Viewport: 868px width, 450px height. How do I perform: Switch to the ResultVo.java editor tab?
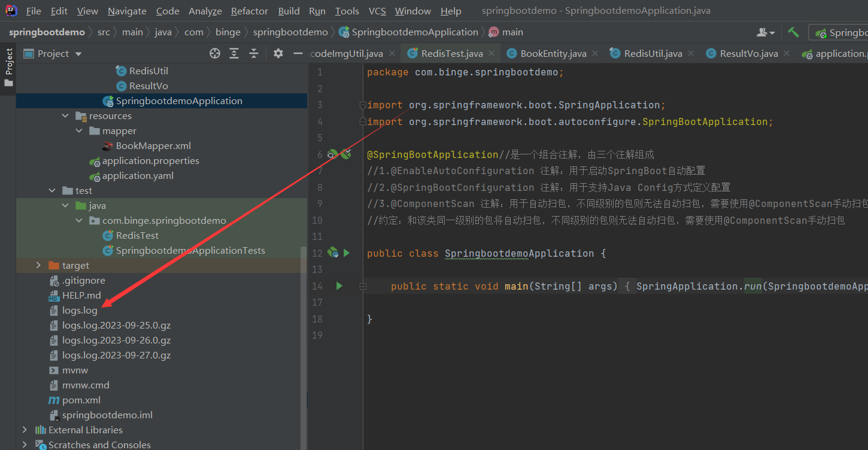pos(748,54)
